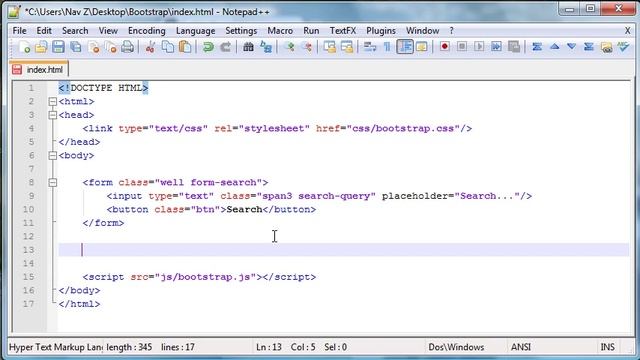Click the ANSI encoding status entry

[x=521, y=347]
